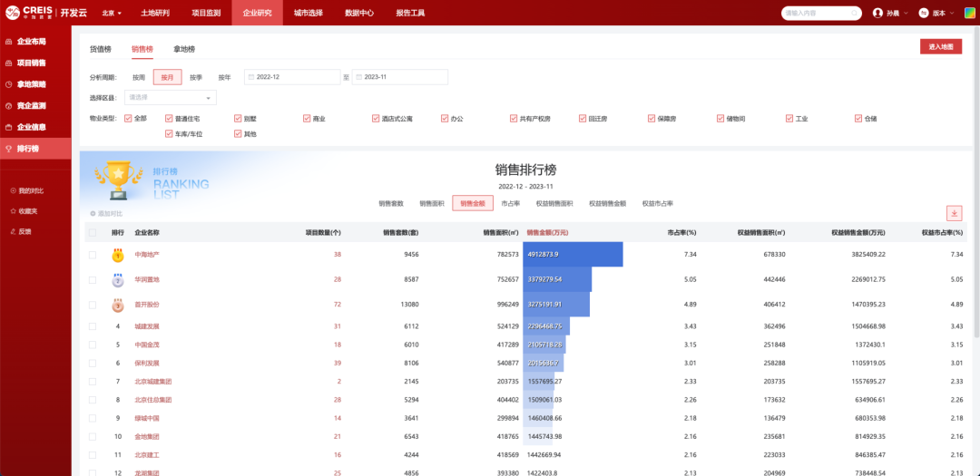Switch to 拿地榜 tab
980x476 pixels.
(x=184, y=49)
